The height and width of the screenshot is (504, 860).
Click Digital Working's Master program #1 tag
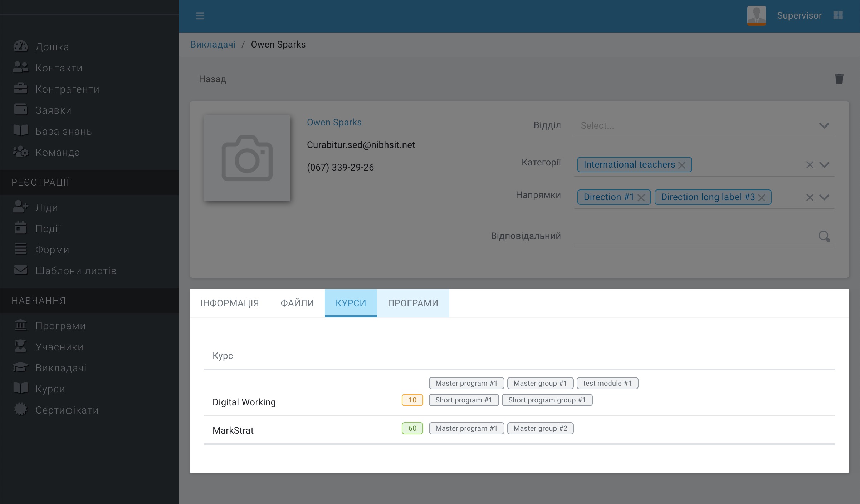[x=466, y=383]
